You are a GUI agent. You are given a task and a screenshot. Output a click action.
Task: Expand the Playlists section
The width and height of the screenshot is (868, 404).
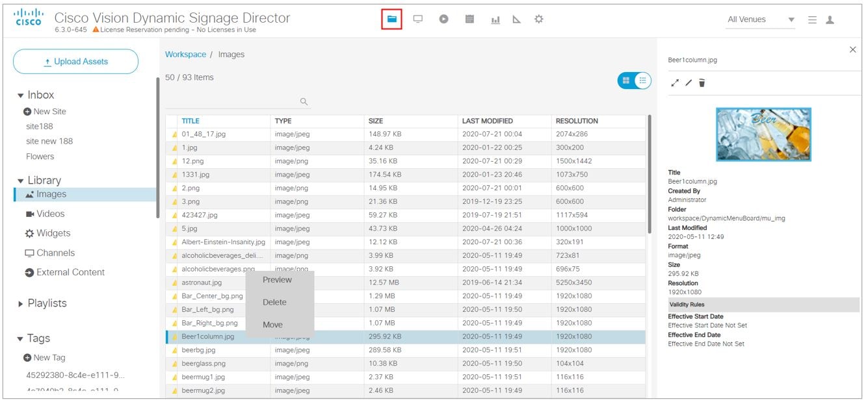21,304
